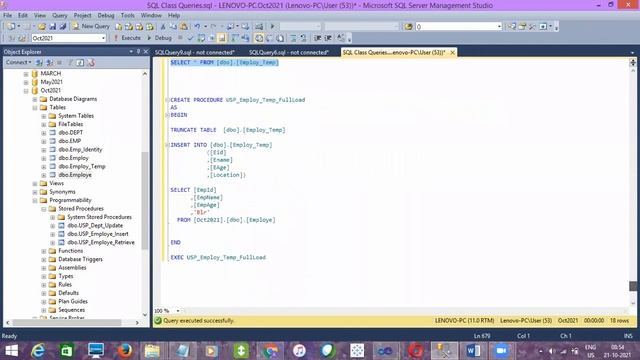Viewport: 640px width, 360px height.
Task: Open the File menu
Action: 7,15
